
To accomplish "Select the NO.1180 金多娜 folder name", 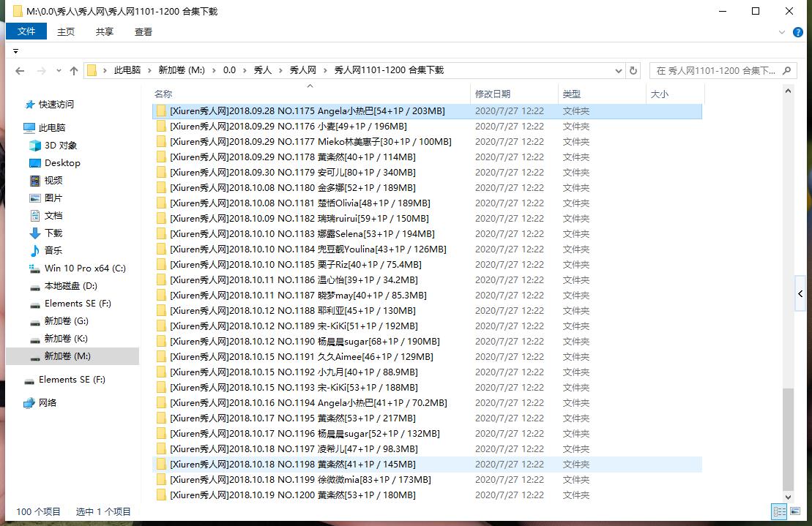I will point(293,188).
